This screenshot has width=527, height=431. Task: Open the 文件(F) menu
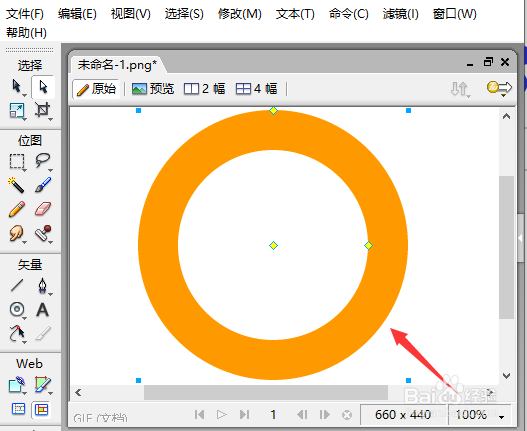25,14
